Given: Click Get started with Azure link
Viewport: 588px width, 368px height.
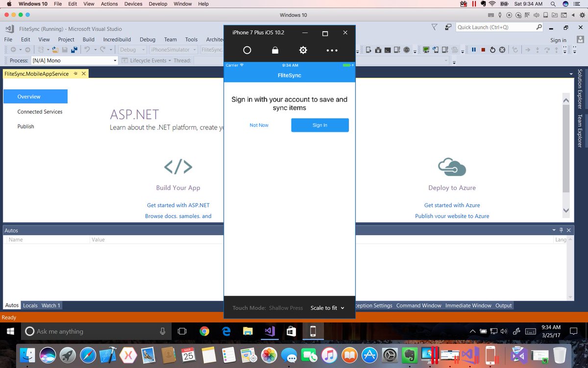Looking at the screenshot, I should click(x=452, y=205).
